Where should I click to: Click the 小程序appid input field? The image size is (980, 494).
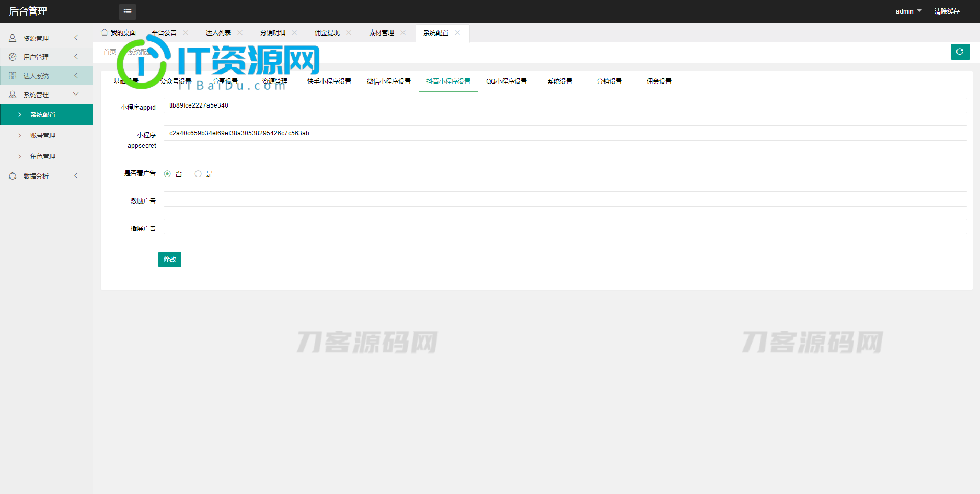coord(565,105)
